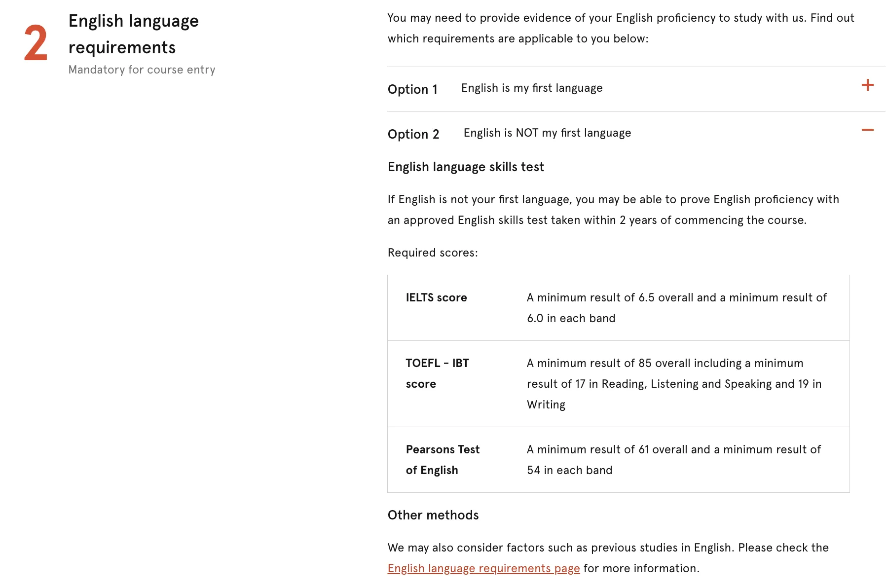Open the English language requirements page link

click(x=483, y=568)
